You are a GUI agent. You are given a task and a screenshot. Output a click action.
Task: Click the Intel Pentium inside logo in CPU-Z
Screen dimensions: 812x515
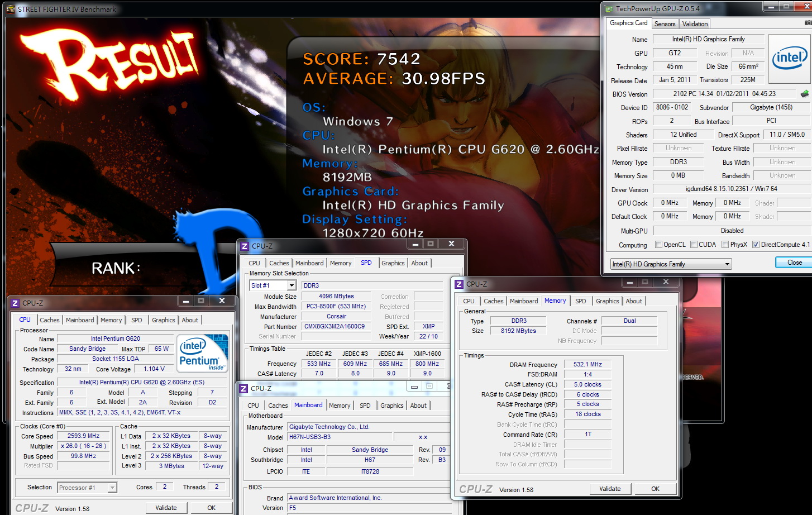(203, 353)
